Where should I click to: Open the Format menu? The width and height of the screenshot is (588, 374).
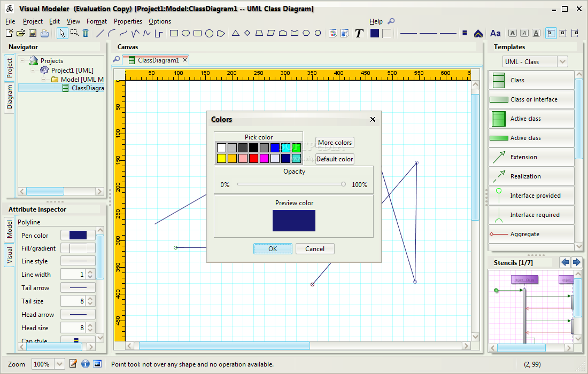(97, 21)
